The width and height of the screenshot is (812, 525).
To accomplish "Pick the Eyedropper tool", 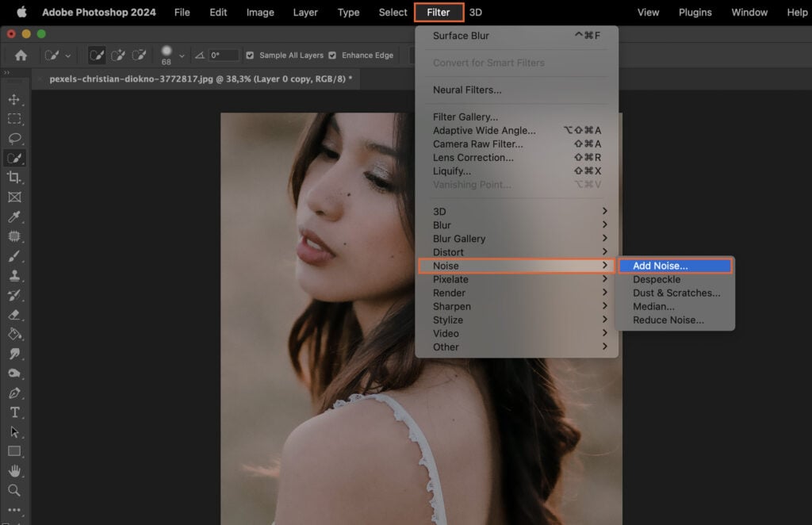I will [16, 217].
